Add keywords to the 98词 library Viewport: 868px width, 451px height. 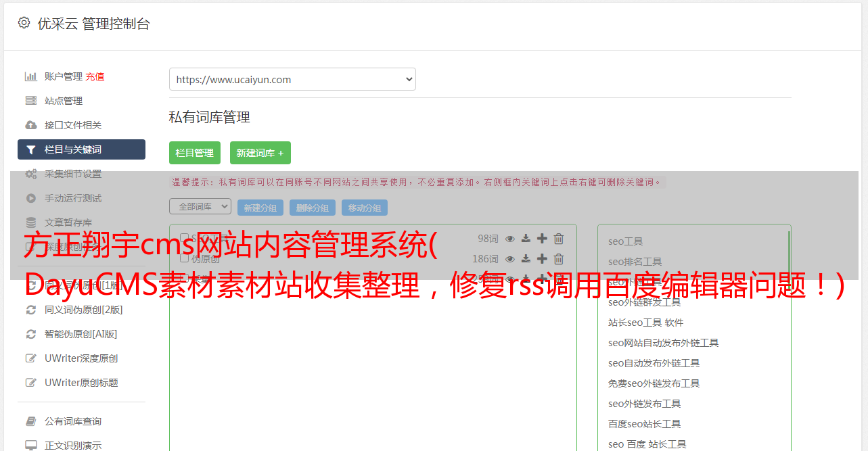[x=542, y=239]
